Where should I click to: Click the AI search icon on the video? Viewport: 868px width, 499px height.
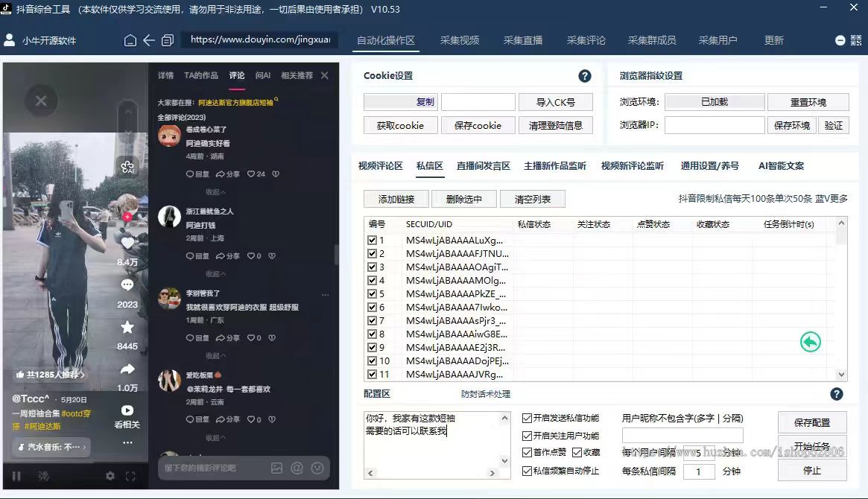[128, 167]
